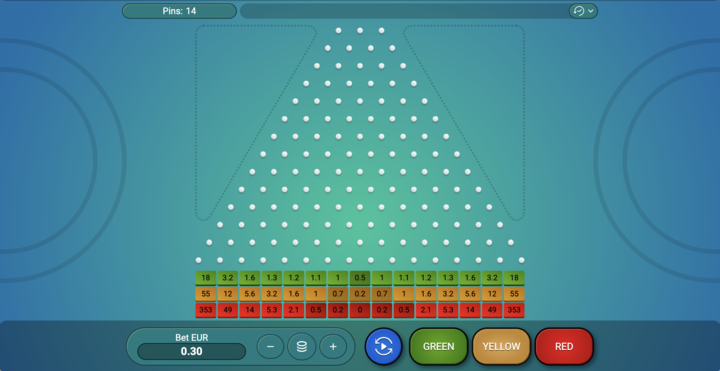Click the empty history bar next to Pins

coord(404,11)
